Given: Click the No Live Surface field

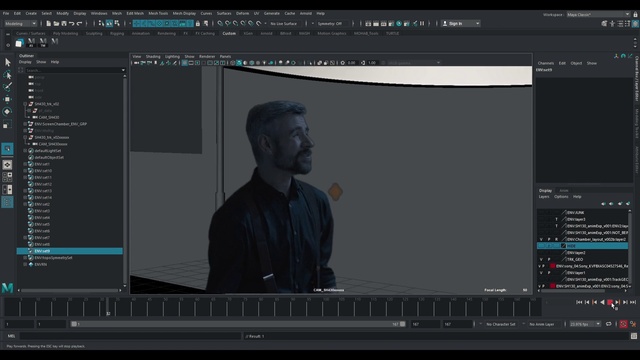Looking at the screenshot, I should [x=284, y=24].
